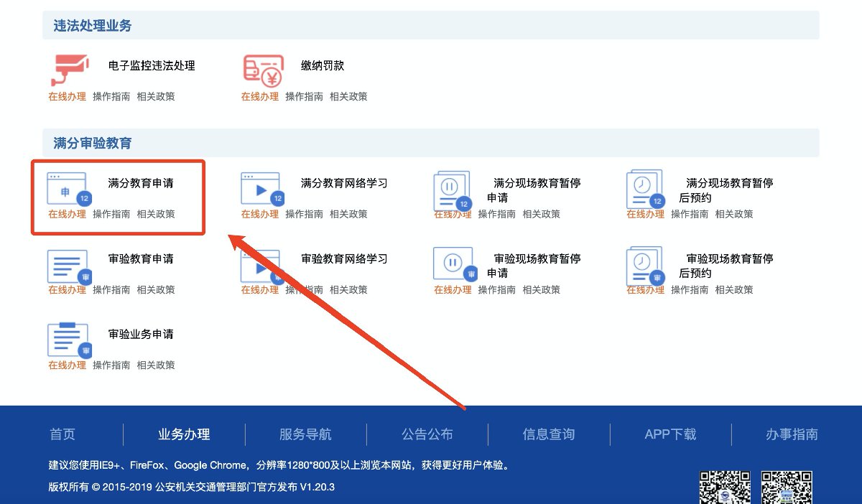862x504 pixels.
Task: Click the 审验现场教育暂停申请 pause icon
Action: tap(454, 264)
